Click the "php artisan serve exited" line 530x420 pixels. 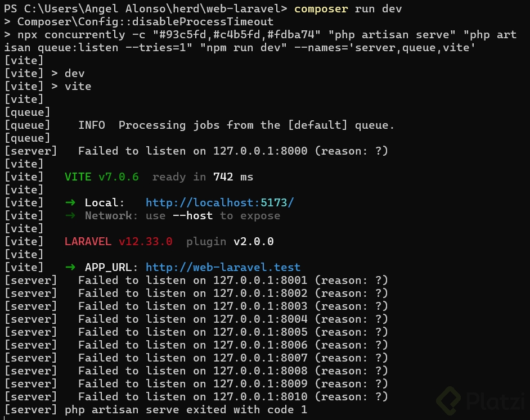click(x=186, y=410)
